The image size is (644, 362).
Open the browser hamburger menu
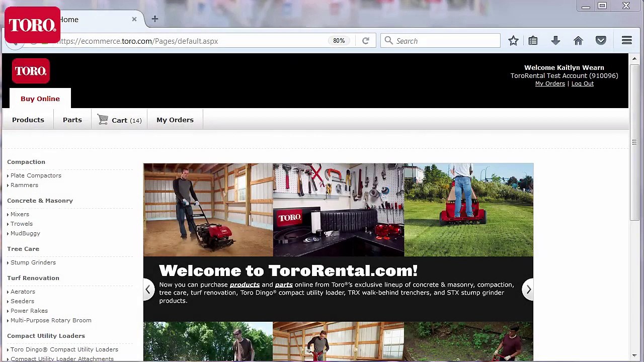pos(627,41)
